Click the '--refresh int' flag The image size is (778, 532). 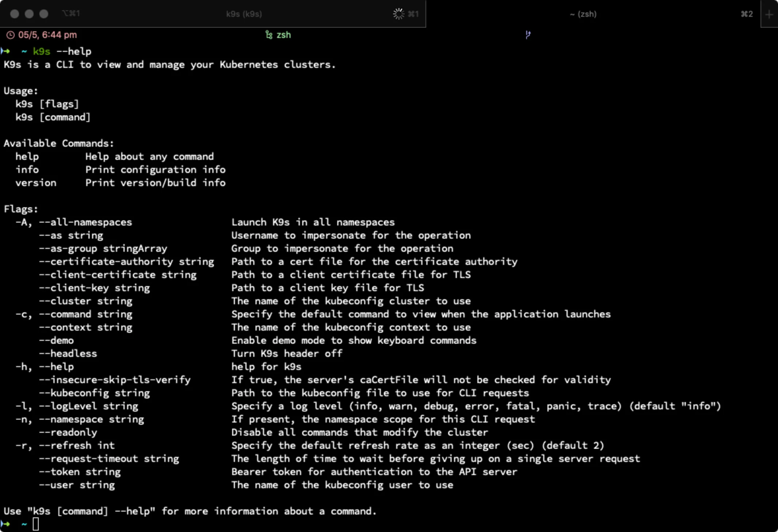(x=77, y=446)
